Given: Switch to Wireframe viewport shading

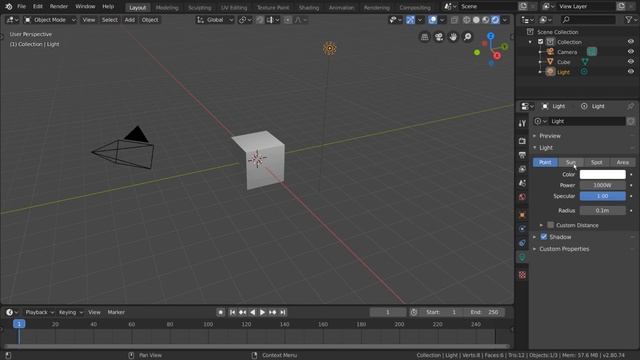Looking at the screenshot, I should point(466,20).
